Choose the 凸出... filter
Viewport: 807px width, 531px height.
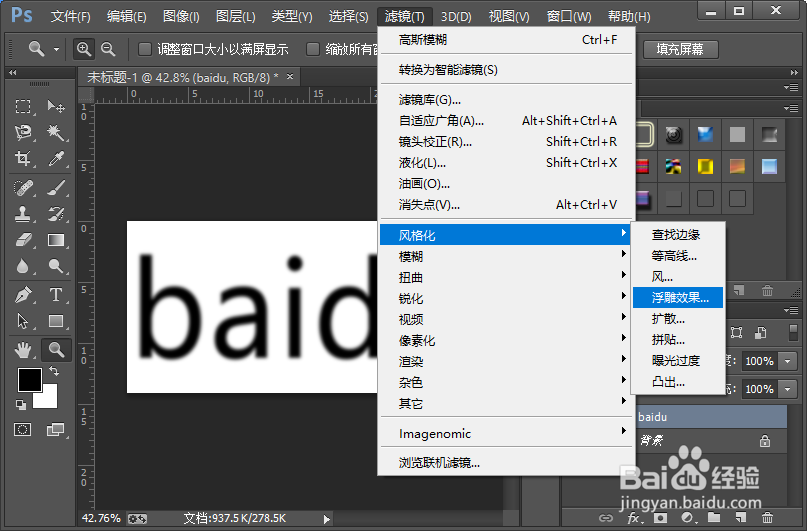click(678, 382)
